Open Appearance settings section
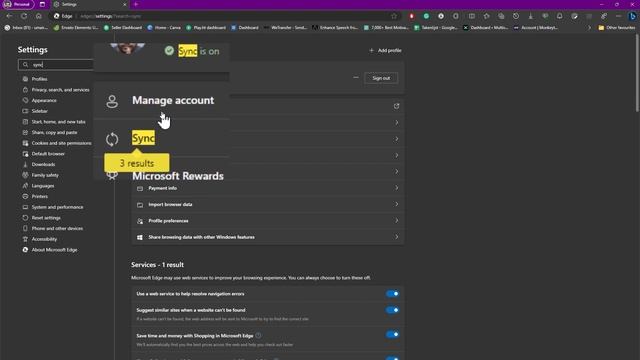 [x=44, y=100]
